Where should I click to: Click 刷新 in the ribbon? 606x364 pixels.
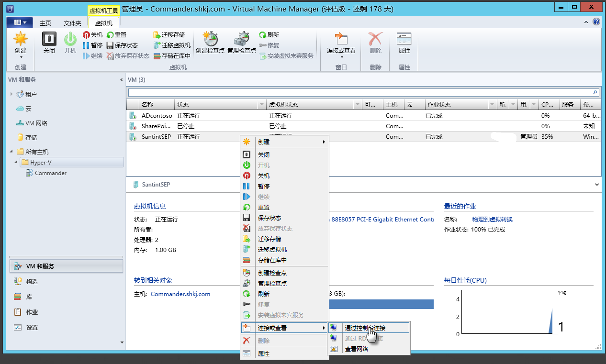coord(269,35)
